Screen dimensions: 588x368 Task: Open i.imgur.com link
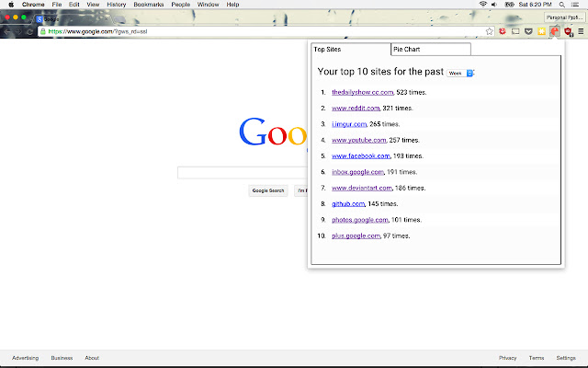[x=349, y=124]
